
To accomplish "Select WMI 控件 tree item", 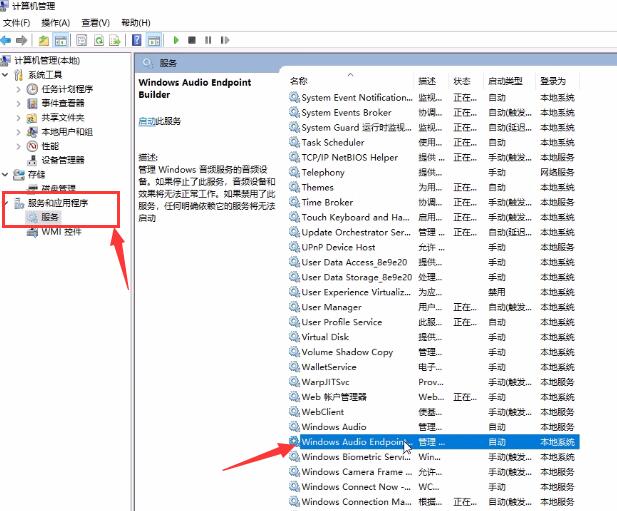I will click(61, 232).
